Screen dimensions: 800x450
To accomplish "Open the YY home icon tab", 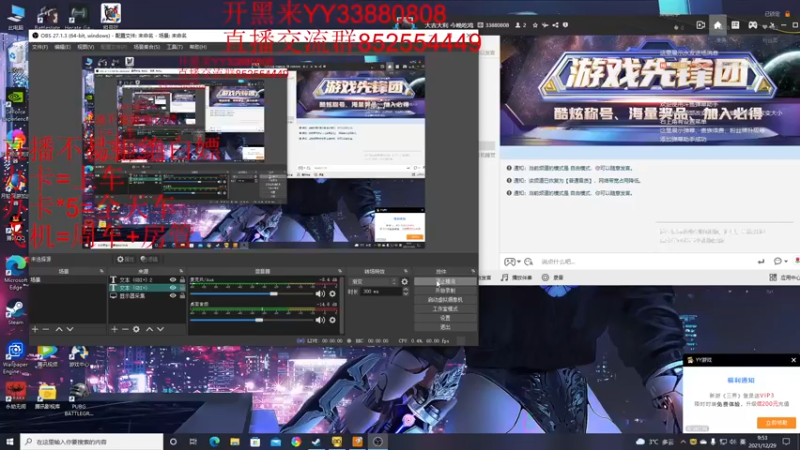I will coord(718,25).
